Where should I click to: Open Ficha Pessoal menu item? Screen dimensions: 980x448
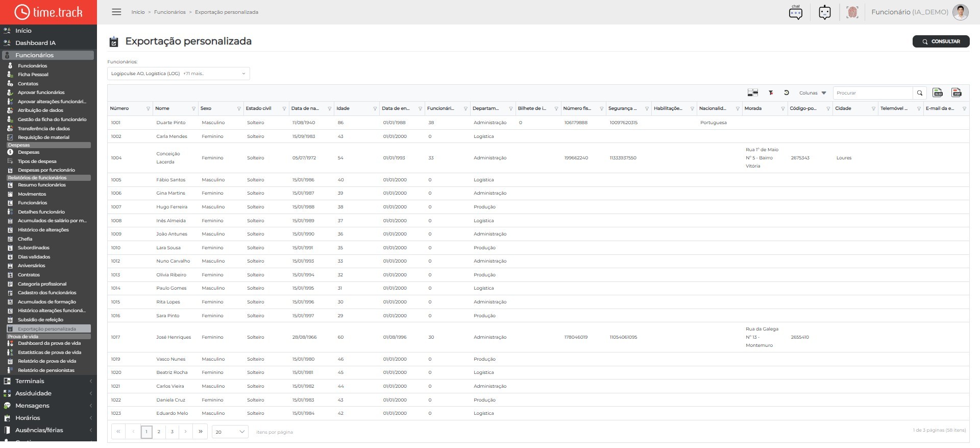(x=33, y=75)
